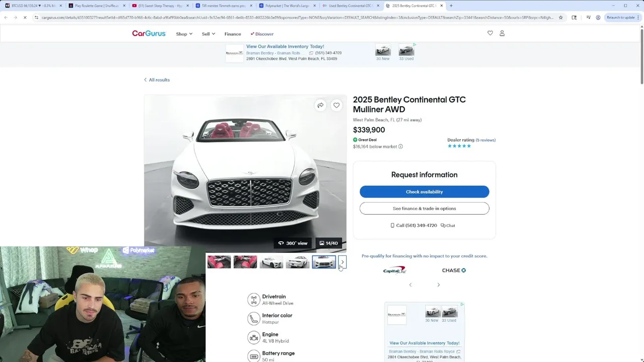
Task: Advance thumbnails with the right chevron
Action: pos(342,262)
